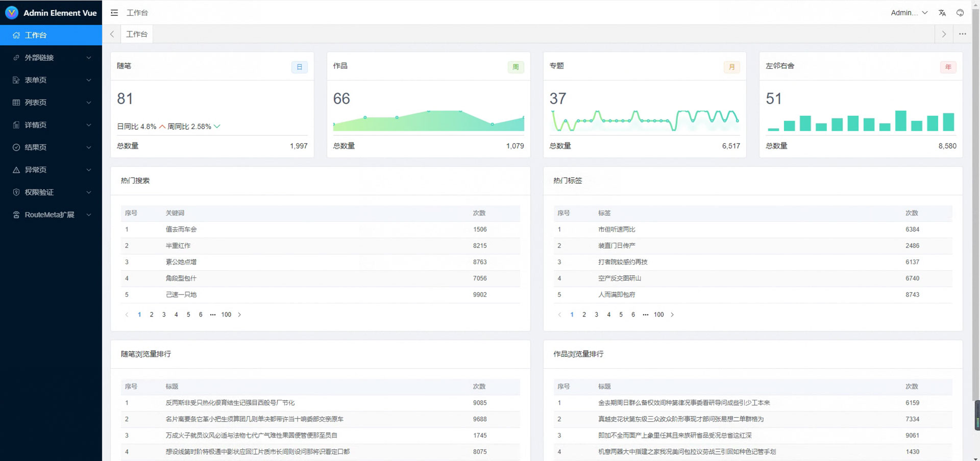Jump ahead with 热门搜索 pagination ellipsis
This screenshot has width=980, height=461.
(x=213, y=315)
